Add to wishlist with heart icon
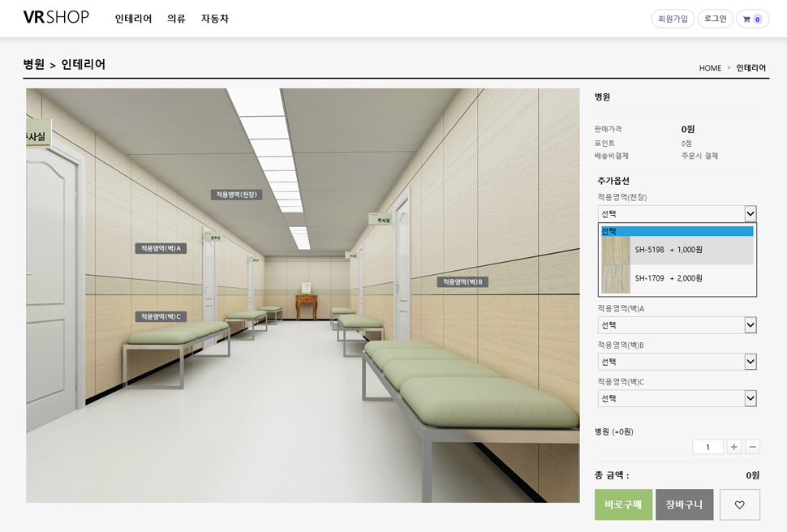 (739, 504)
